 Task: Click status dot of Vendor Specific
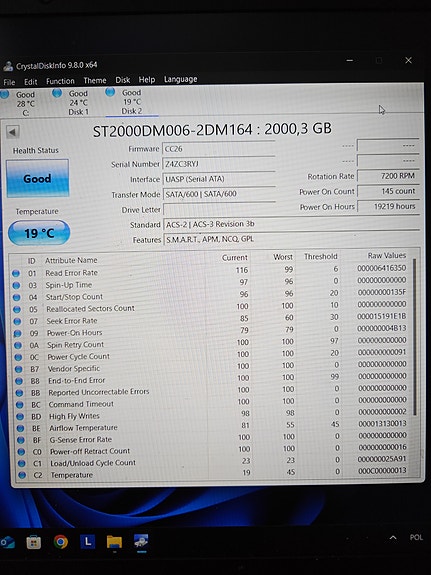click(19, 369)
